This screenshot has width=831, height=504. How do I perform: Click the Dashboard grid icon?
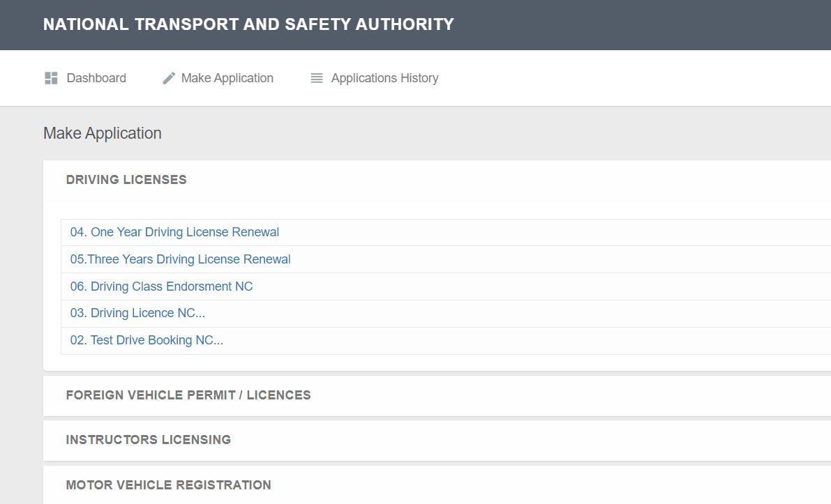(x=51, y=78)
